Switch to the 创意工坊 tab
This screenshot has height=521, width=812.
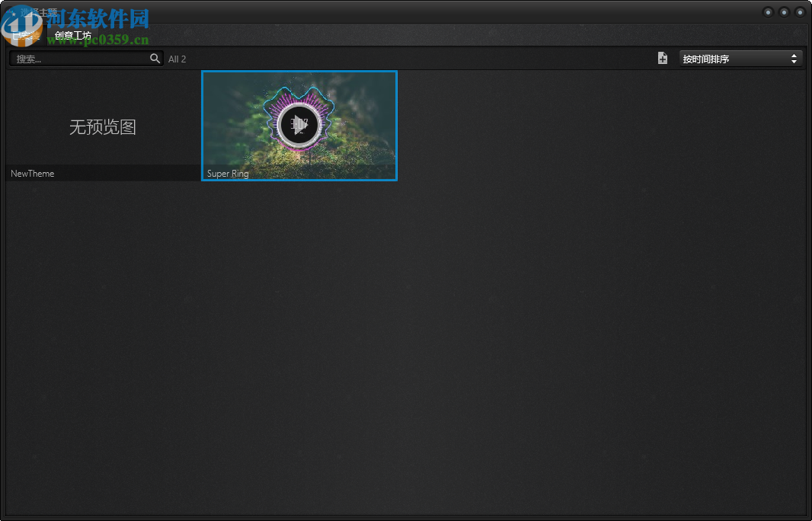[x=73, y=36]
